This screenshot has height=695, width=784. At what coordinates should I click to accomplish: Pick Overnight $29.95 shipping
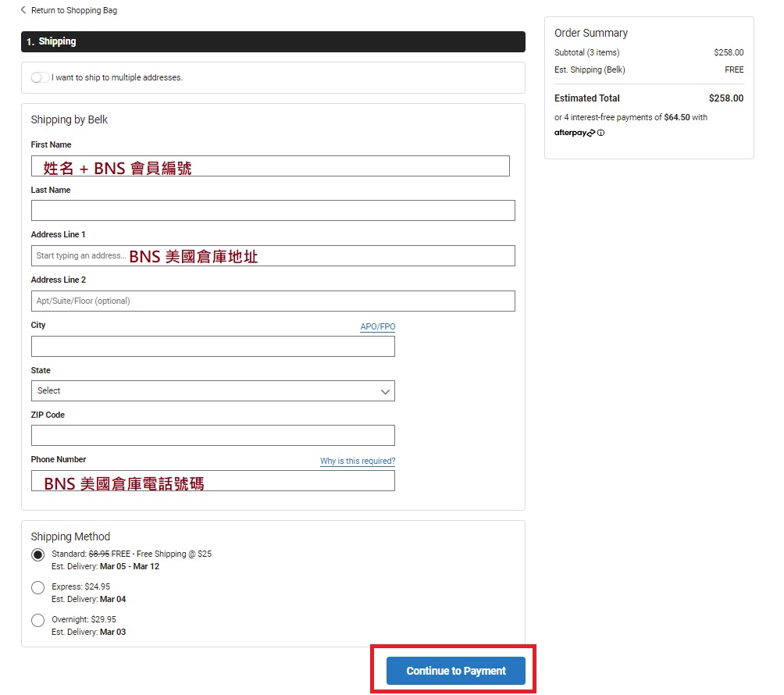tap(38, 620)
